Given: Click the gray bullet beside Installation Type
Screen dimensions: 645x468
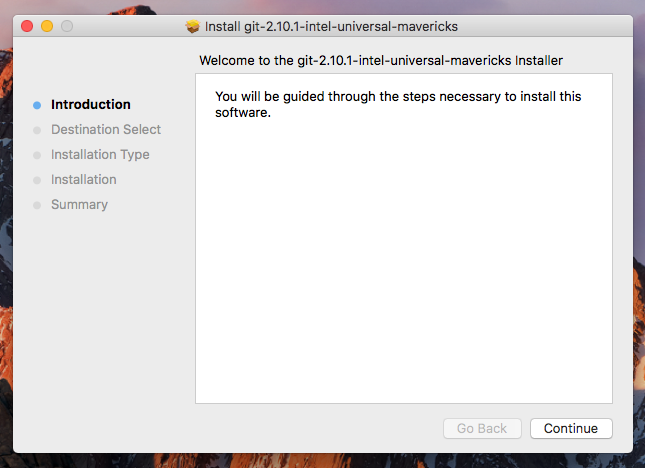Looking at the screenshot, I should tap(37, 155).
